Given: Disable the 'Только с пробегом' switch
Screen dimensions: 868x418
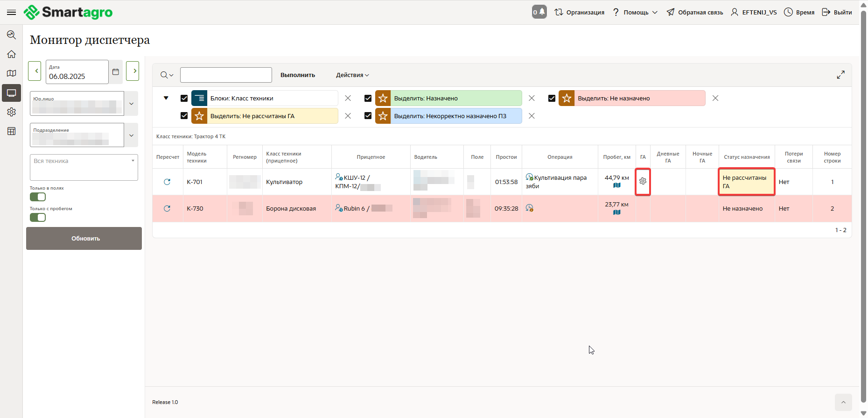Looking at the screenshot, I should tap(38, 218).
